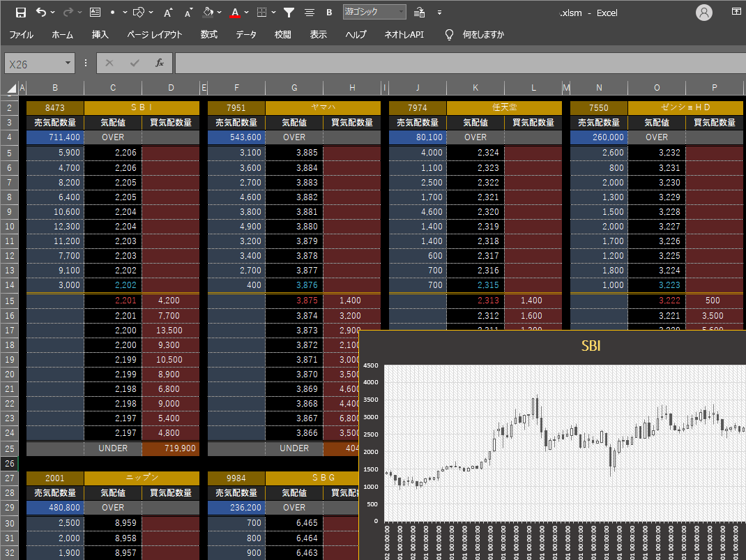Decrease the font size

click(188, 13)
